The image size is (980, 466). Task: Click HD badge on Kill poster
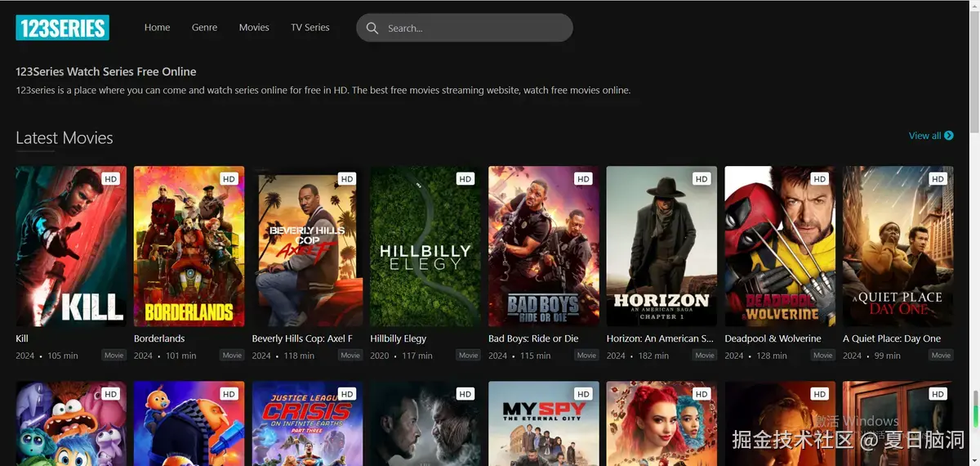pos(111,179)
